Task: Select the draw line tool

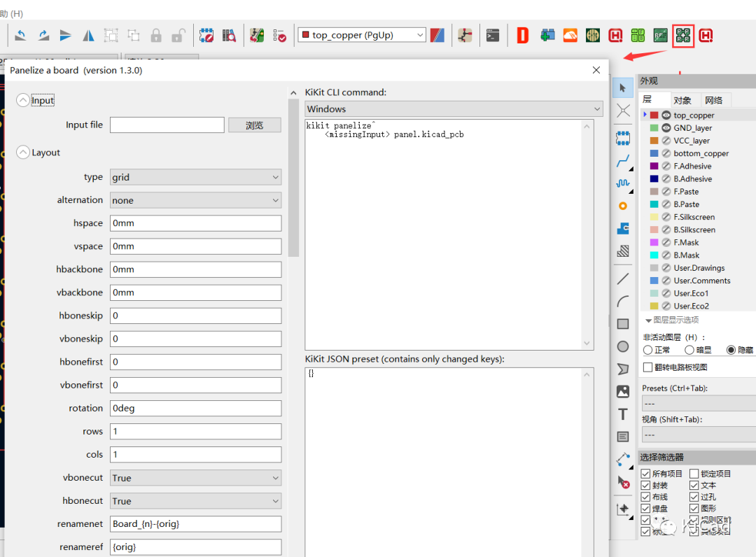Action: pyautogui.click(x=623, y=278)
